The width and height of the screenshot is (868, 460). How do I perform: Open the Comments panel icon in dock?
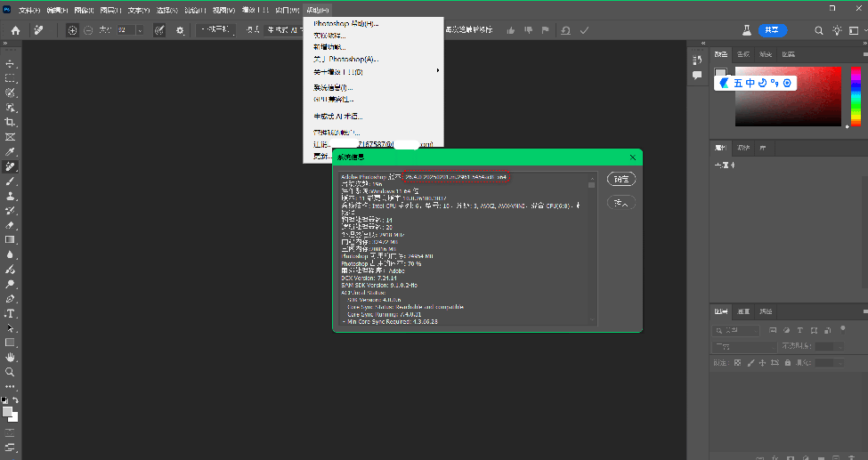point(697,75)
